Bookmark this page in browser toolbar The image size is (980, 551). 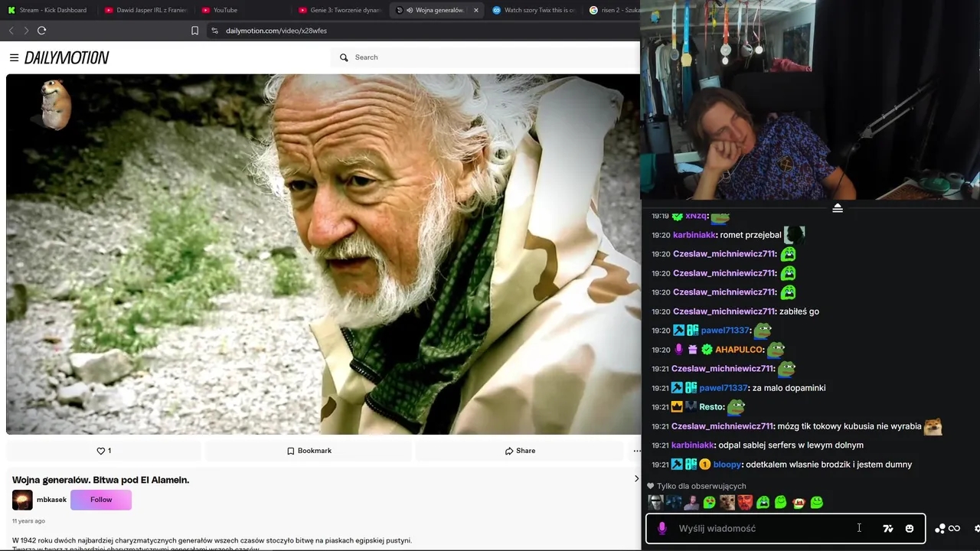click(194, 31)
